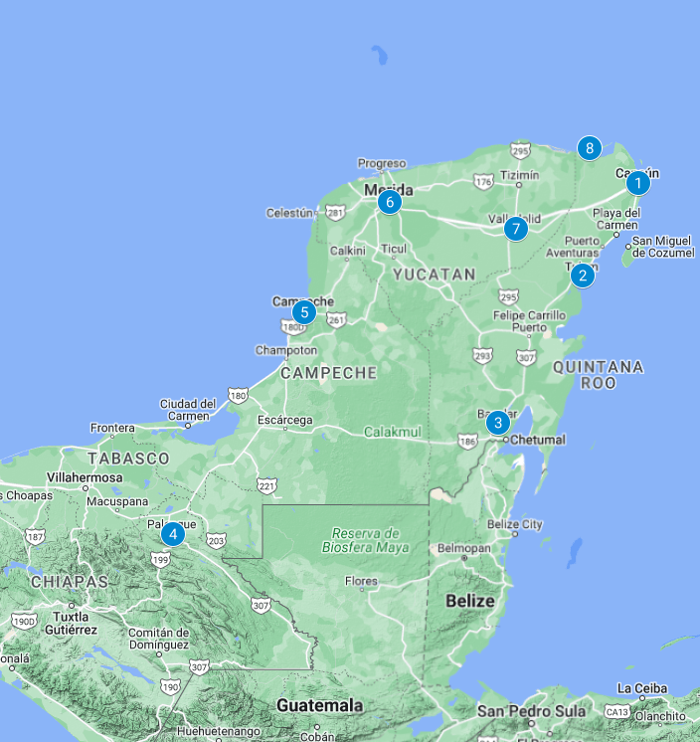Image resolution: width=700 pixels, height=742 pixels.
Task: Select the Belize City label
Action: (515, 524)
